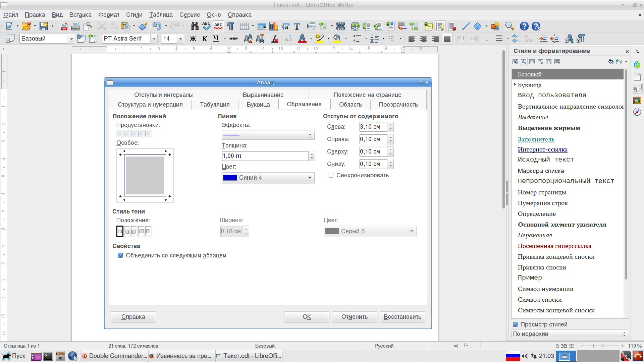Click the Особое border arrangement preview
The image size is (644, 362).
(x=145, y=175)
